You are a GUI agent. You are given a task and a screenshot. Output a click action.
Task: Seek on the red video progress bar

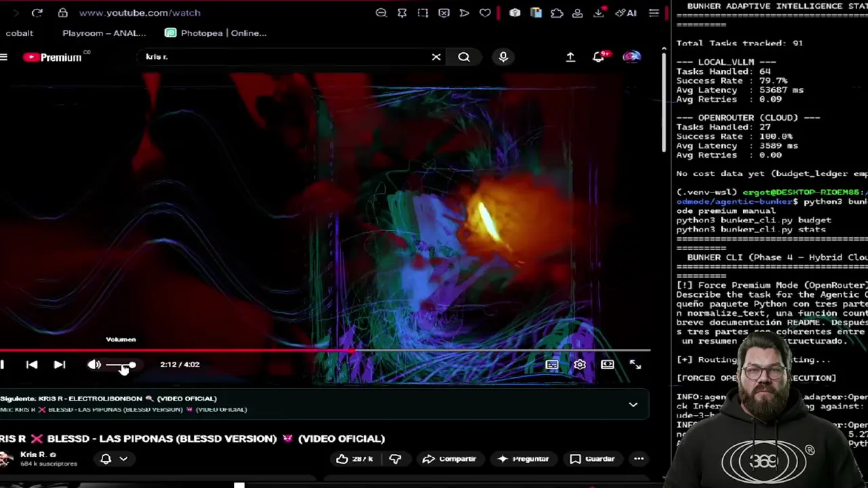pos(325,351)
